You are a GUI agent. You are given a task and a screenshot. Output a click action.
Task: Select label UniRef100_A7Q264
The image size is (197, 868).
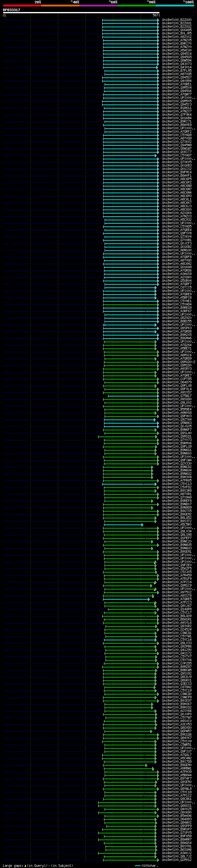click(176, 345)
